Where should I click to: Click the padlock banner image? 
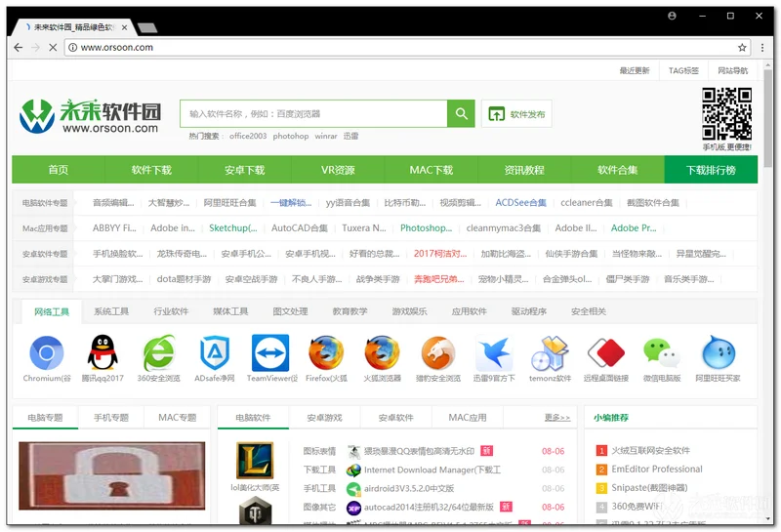coord(111,475)
